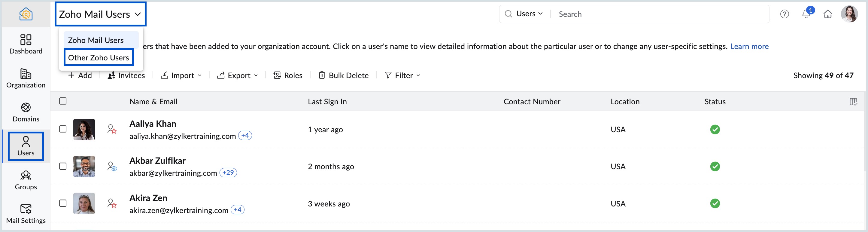This screenshot has width=868, height=232.
Task: Expand the Filter dropdown
Action: 403,75
